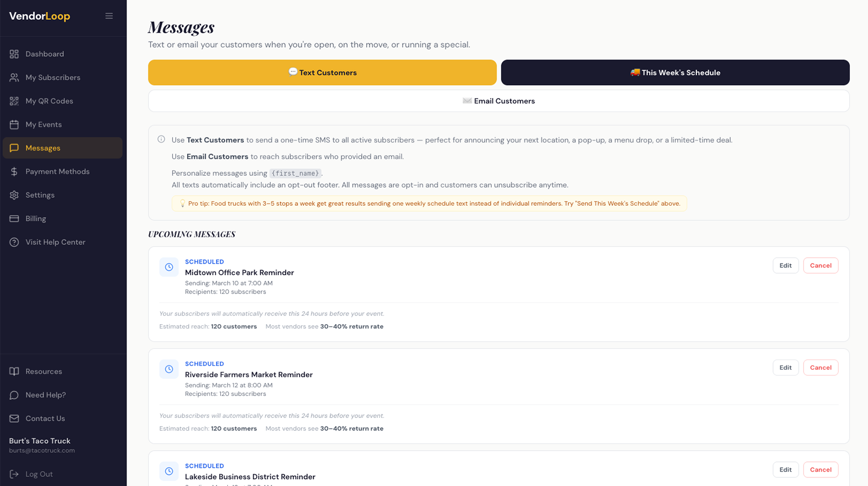Open Visit Help Center link
Screen dimensions: 868x486
(63, 242)
